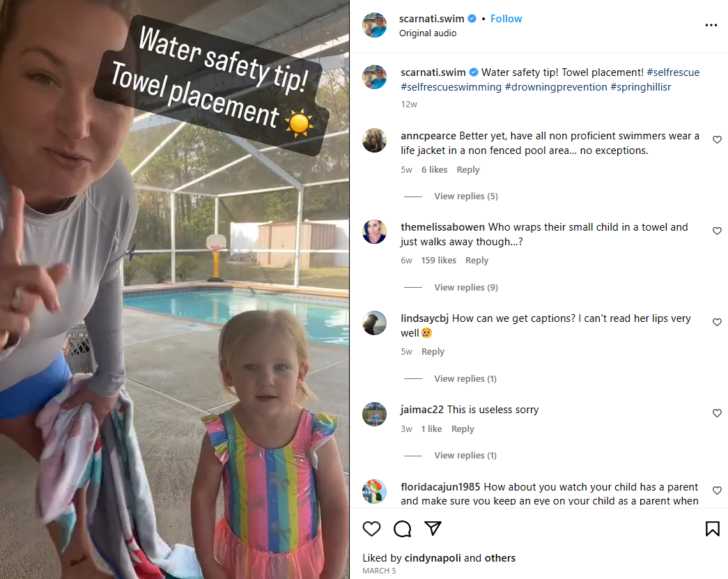Open scarnati.swim profile picture in header
Viewport: 728px width, 579px height.
pos(374,25)
